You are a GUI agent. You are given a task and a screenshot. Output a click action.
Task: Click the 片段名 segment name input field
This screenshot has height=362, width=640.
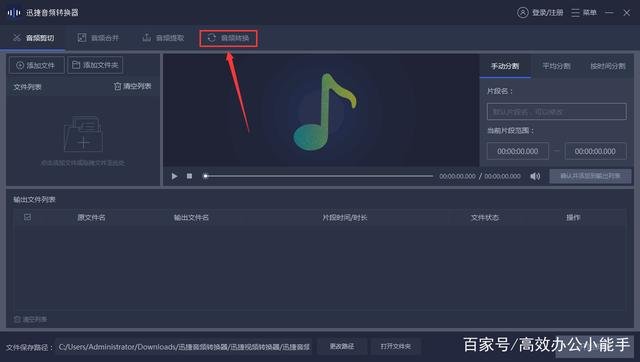point(556,111)
